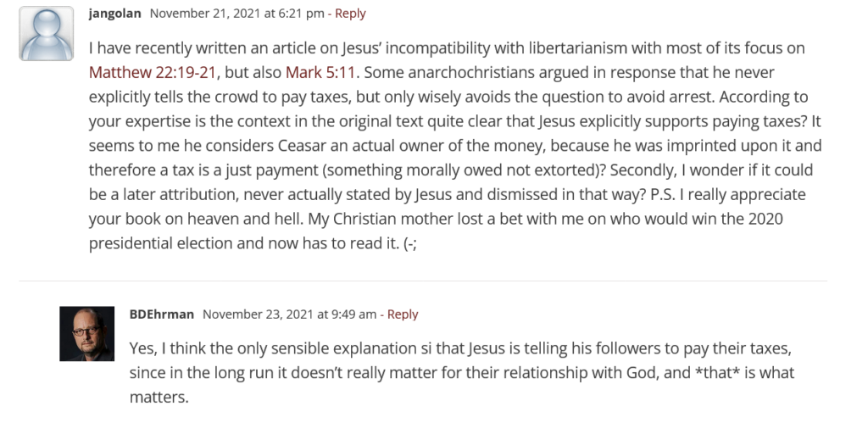Viewport: 868px width, 423px height.
Task: Click inside BDEhrman's reply text
Action: click(462, 373)
